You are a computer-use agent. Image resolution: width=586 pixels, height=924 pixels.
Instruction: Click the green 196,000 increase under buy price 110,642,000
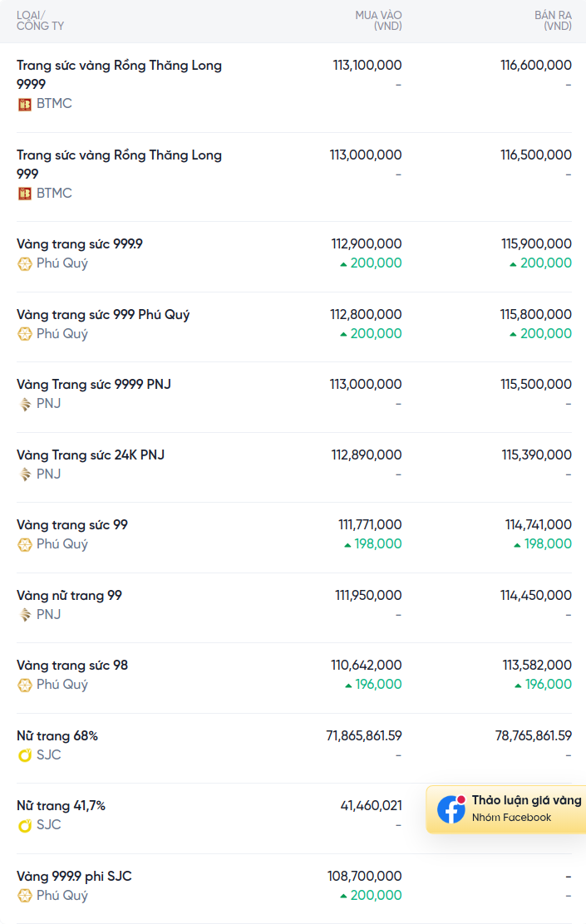click(x=373, y=684)
